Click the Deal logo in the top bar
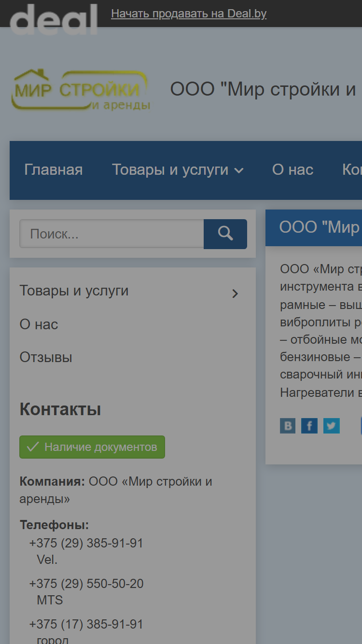Viewport: 362px width, 644px height. tap(54, 19)
